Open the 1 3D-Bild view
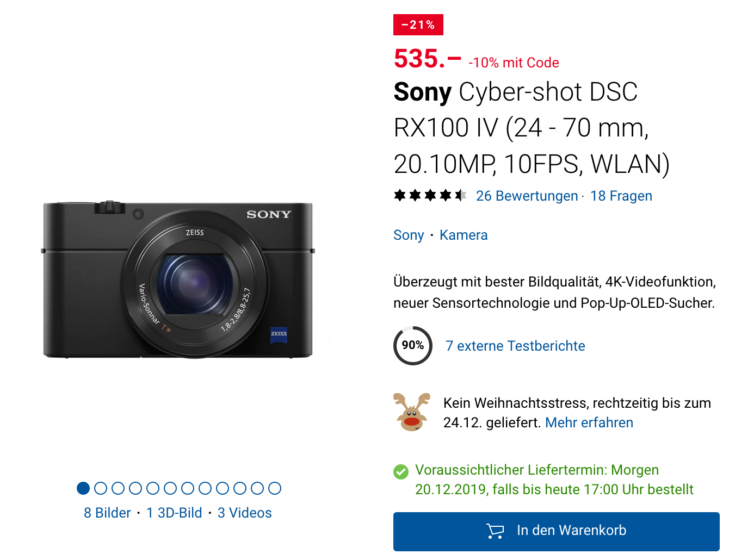The image size is (729, 560). [174, 513]
